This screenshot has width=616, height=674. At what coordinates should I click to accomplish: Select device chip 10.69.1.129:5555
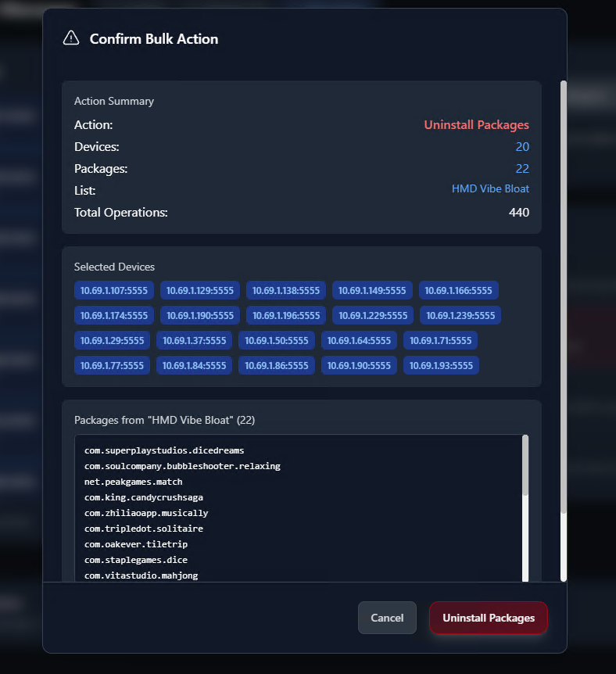click(x=200, y=291)
